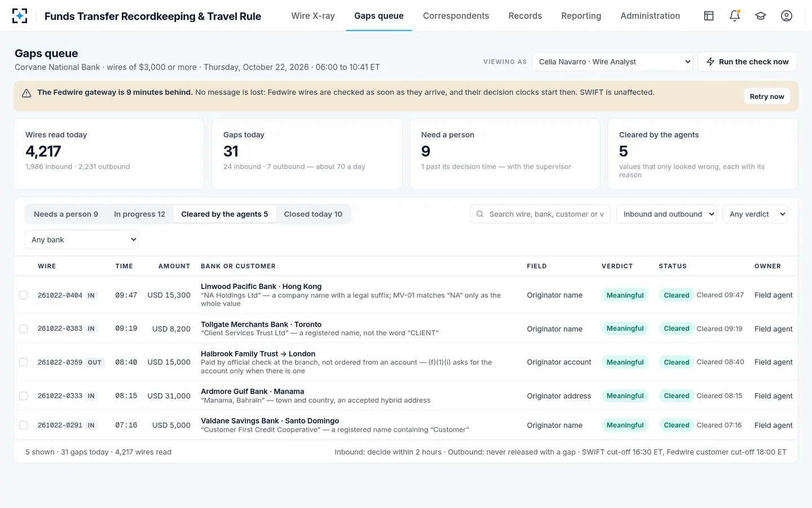Click the Cleared status for wire 261022-0359
The image size is (812, 508).
coord(677,362)
